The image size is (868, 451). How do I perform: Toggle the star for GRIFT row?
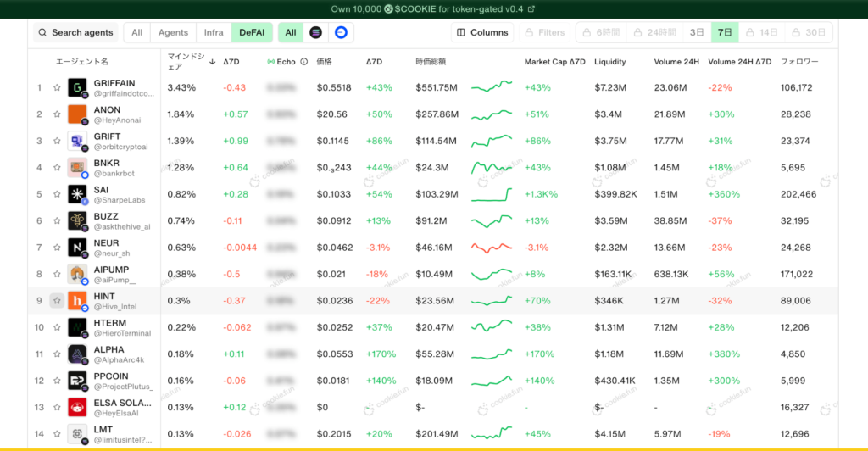tap(57, 141)
